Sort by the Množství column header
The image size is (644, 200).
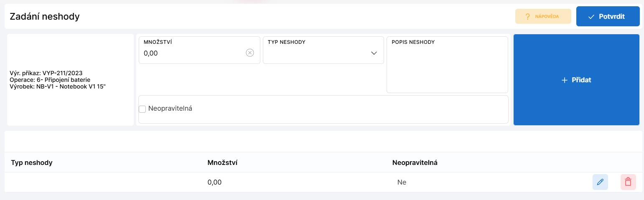click(222, 162)
